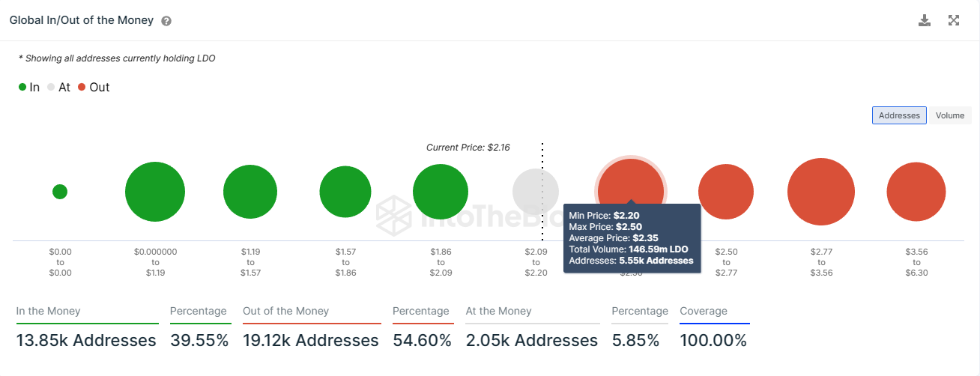Select red bubble for $2.50 to $2.77

click(726, 192)
